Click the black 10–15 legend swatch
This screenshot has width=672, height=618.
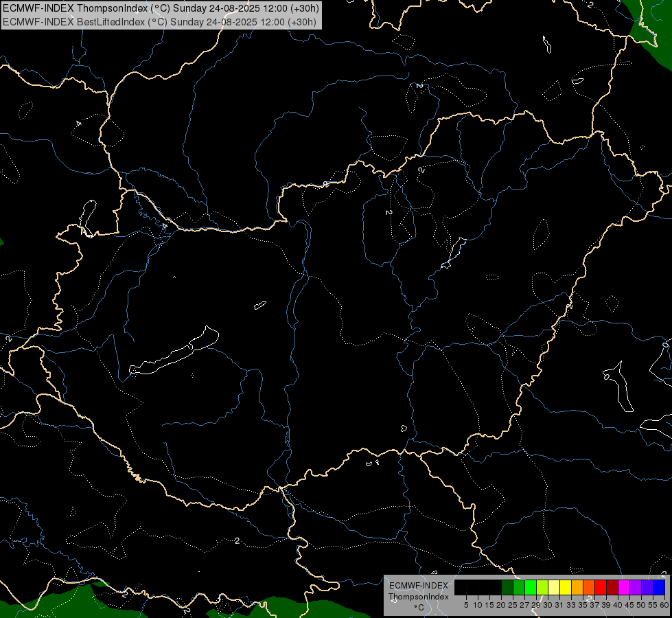(x=484, y=587)
